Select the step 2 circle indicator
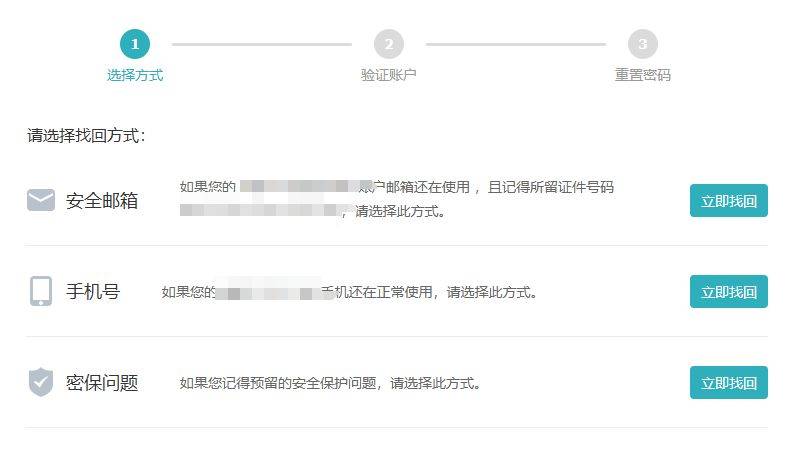The width and height of the screenshot is (787, 453). click(x=389, y=44)
